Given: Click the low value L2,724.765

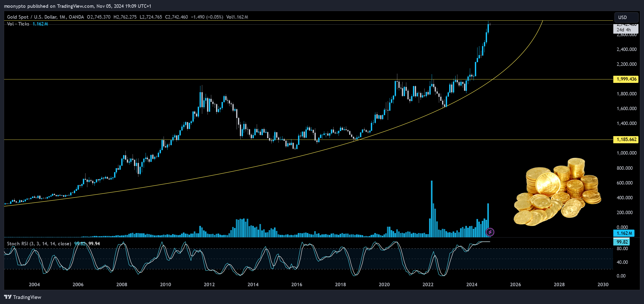Looking at the screenshot, I should click(151, 17).
